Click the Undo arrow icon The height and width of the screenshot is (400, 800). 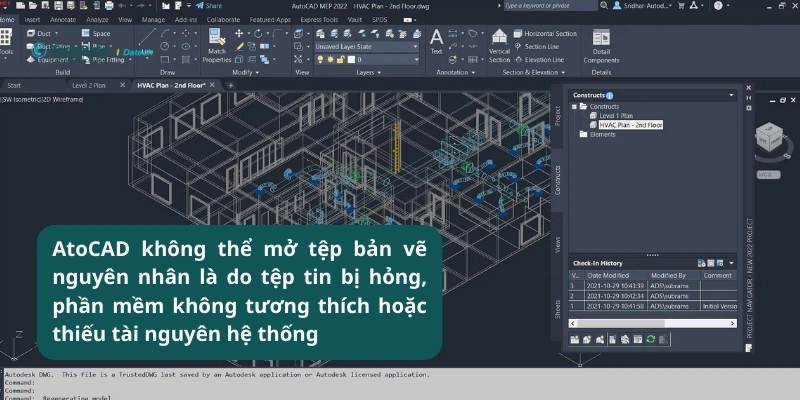coord(122,6)
